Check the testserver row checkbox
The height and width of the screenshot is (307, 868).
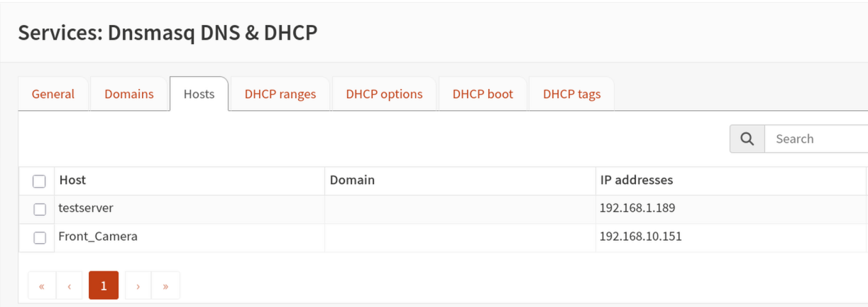39,210
